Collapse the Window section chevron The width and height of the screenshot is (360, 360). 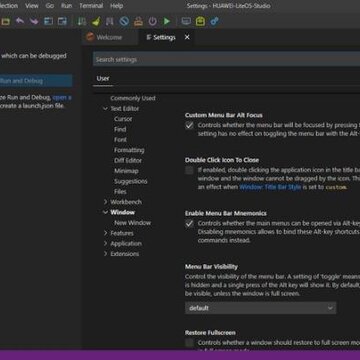tap(105, 212)
